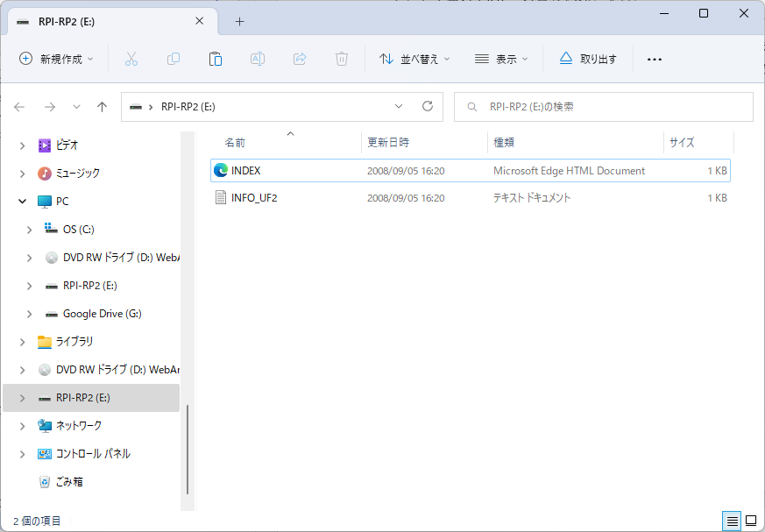Select the INDEX file name
The image size is (765, 532).
click(246, 171)
